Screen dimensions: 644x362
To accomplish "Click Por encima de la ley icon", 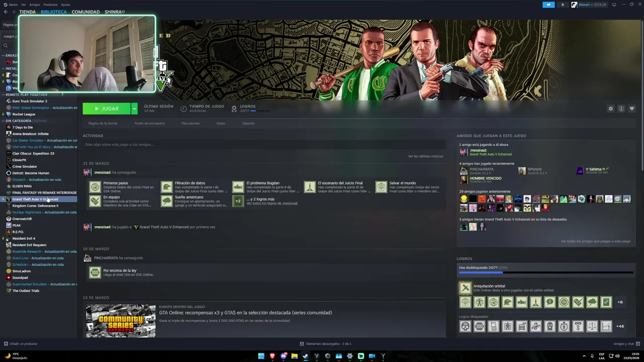I will pyautogui.click(x=95, y=273).
